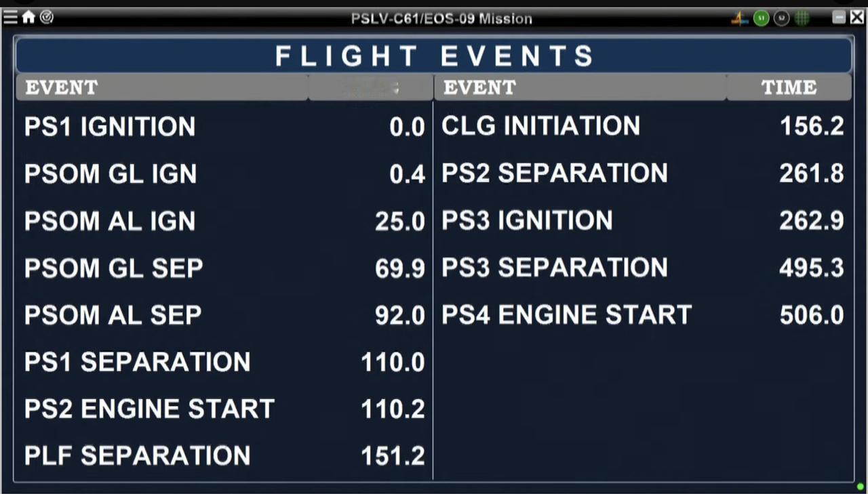This screenshot has height=494, width=868.
Task: Click the rocket trajectory icon in title bar
Action: click(x=740, y=18)
